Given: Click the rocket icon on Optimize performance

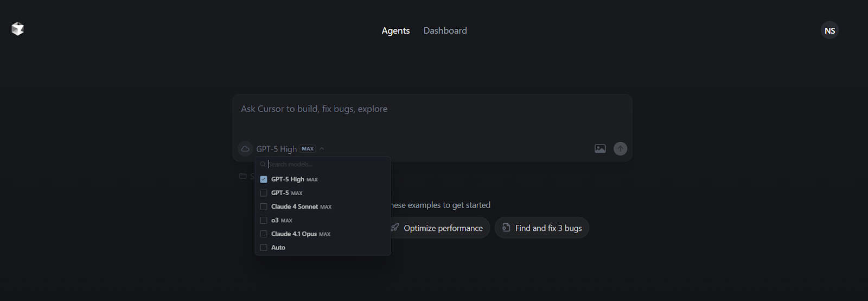Looking at the screenshot, I should (395, 228).
